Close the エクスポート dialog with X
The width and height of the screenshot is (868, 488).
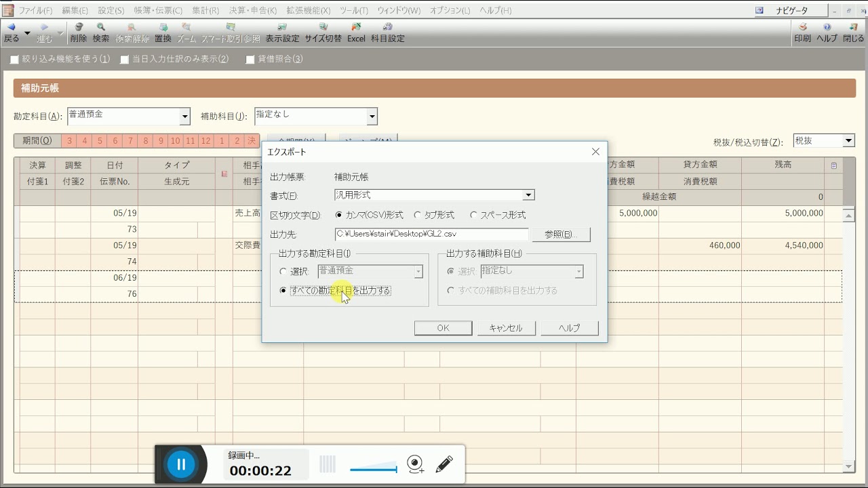coord(595,152)
